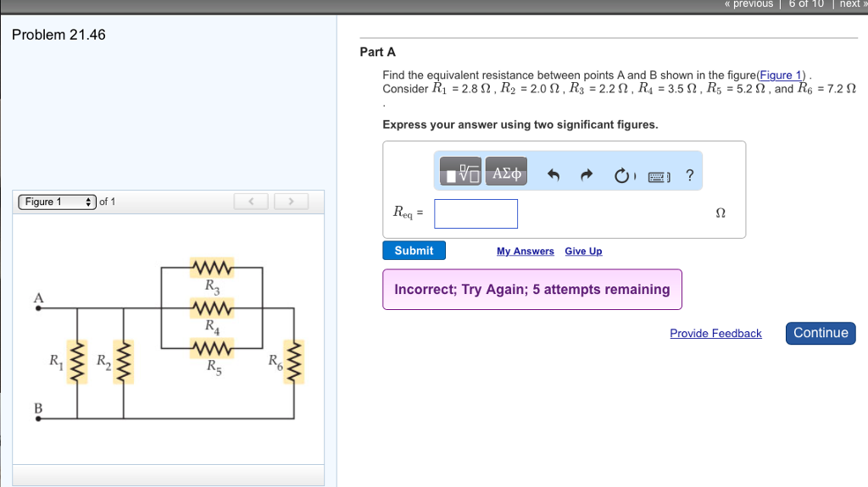Image resolution: width=868 pixels, height=487 pixels.
Task: Click the R4 resistor in the circuit
Action: click(x=211, y=307)
